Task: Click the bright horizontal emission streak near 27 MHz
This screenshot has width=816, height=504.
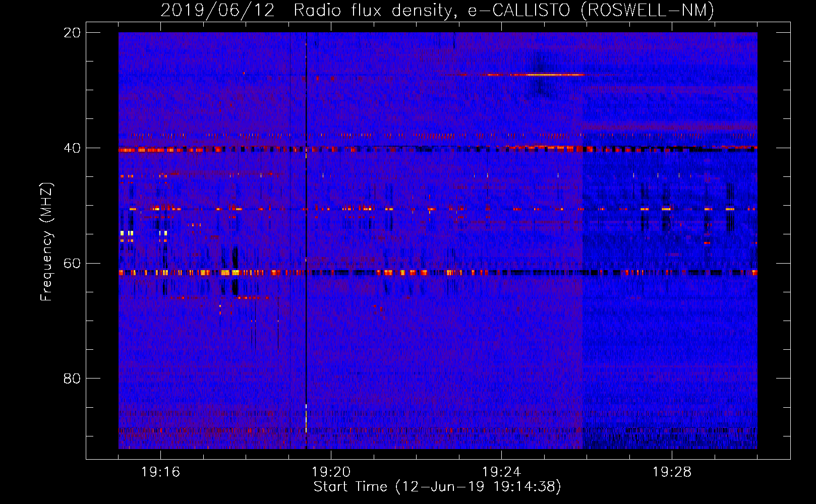Action: click(536, 75)
